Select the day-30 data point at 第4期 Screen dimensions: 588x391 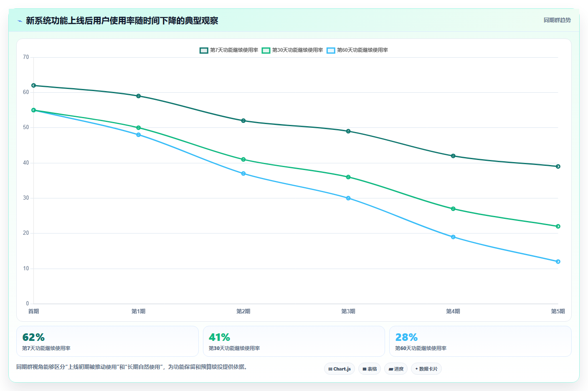453,209
